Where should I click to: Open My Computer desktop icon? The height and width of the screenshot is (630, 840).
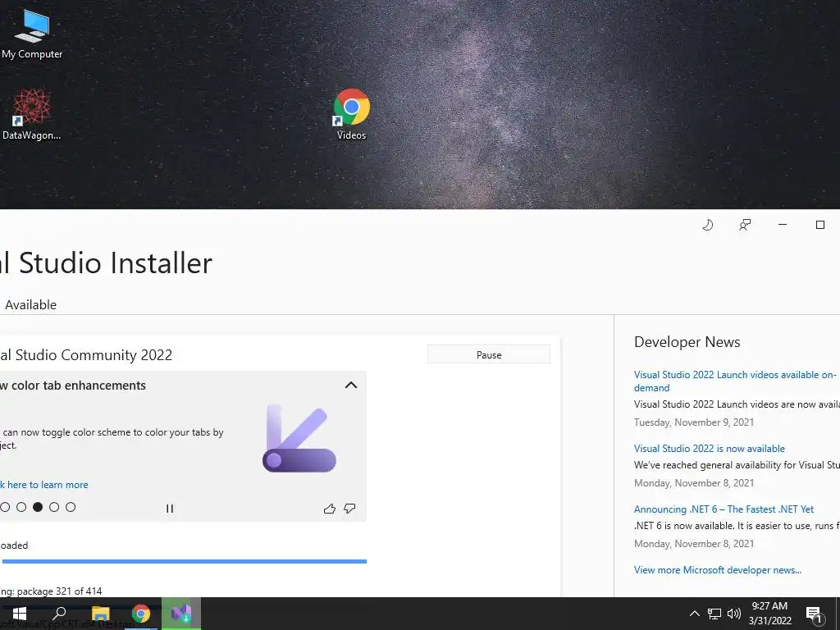click(32, 33)
